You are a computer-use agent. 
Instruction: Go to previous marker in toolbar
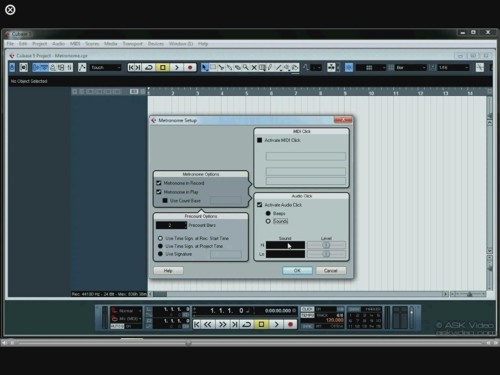pyautogui.click(x=131, y=68)
